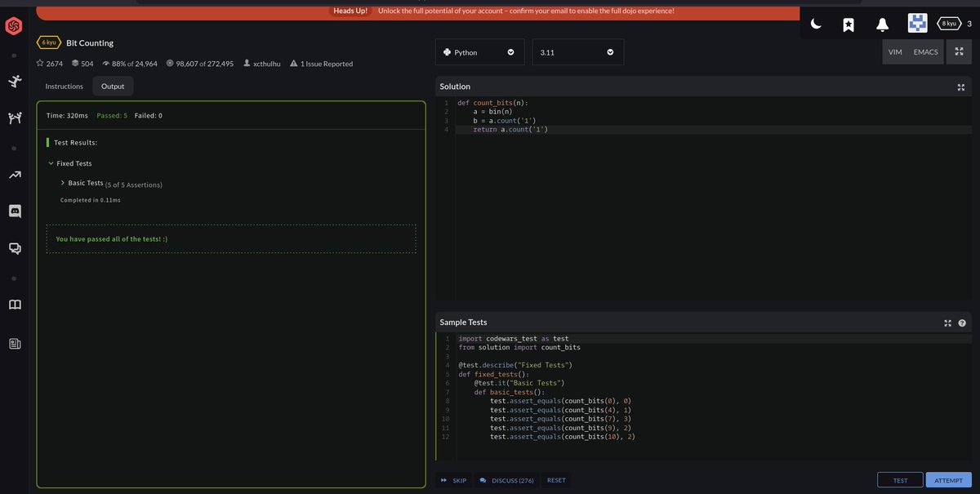The width and height of the screenshot is (980, 494).
Task: Open the 1 Issue Reported link
Action: click(321, 64)
